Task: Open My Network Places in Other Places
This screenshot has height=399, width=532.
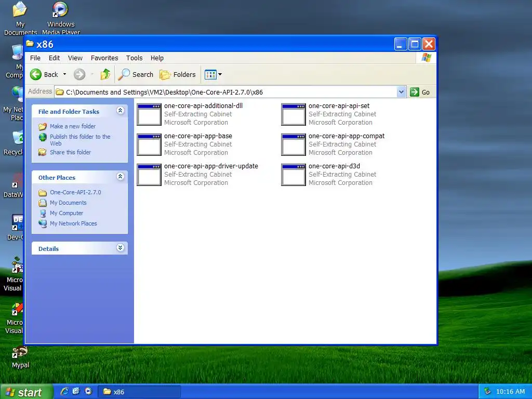Action: (x=73, y=223)
